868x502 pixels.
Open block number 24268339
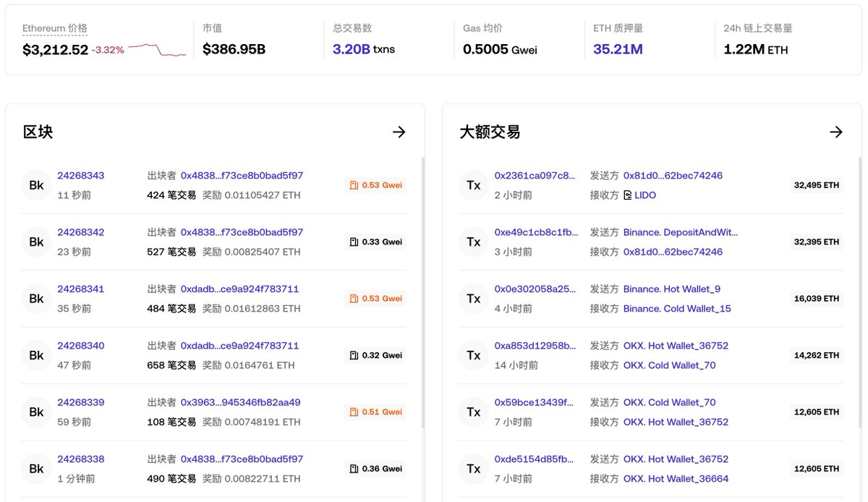[x=81, y=402]
